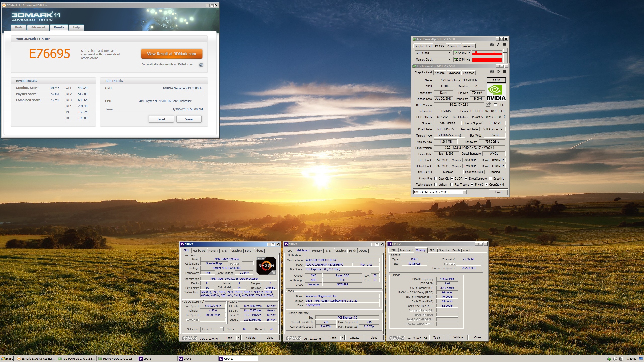Open hamburger menu in GPU-Z Sensors window
The width and height of the screenshot is (644, 362).
click(504, 45)
